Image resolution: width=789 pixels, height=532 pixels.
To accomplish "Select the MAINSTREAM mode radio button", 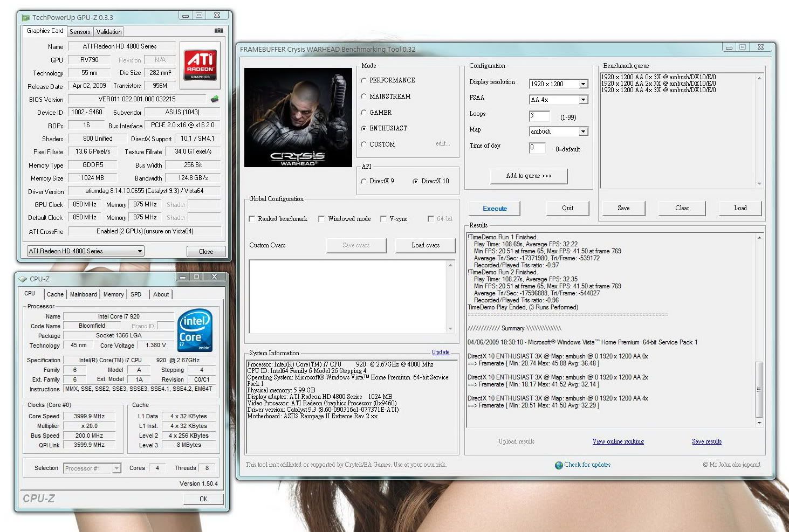I will click(x=364, y=96).
